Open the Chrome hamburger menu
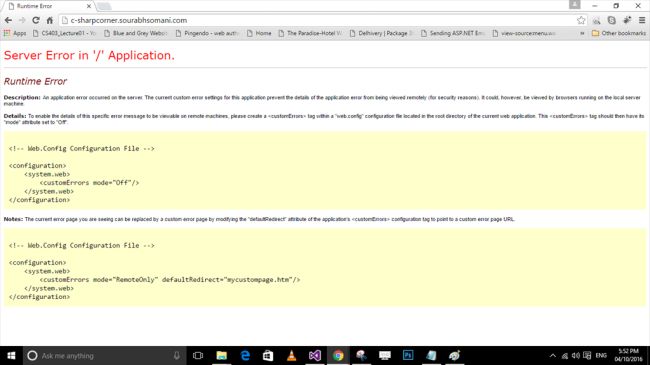 pyautogui.click(x=642, y=20)
